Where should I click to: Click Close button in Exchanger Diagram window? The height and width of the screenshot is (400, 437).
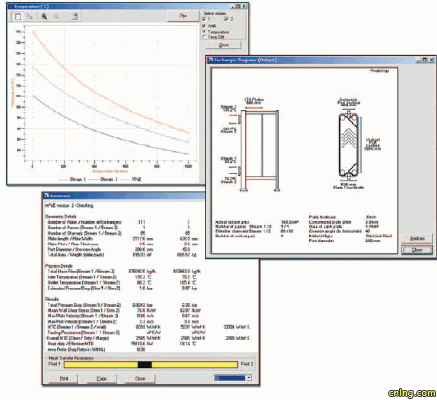coord(417,250)
